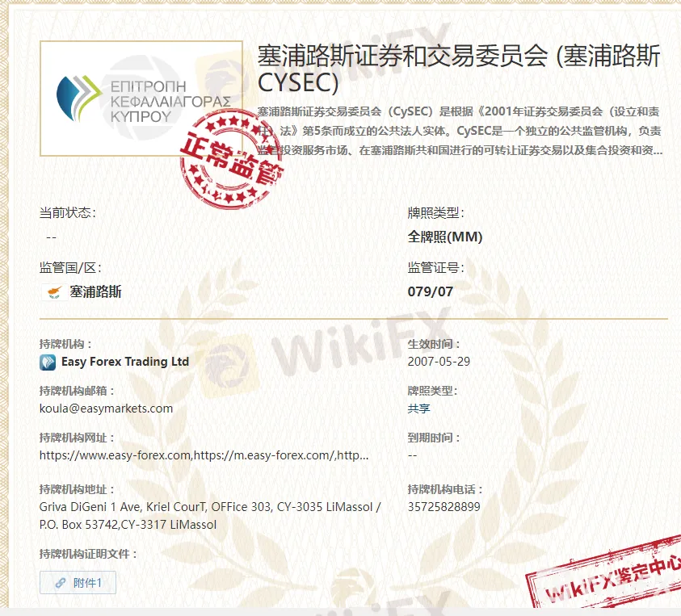This screenshot has height=616, width=681.
Task: Click the phone number 35725828899
Action: (x=443, y=507)
